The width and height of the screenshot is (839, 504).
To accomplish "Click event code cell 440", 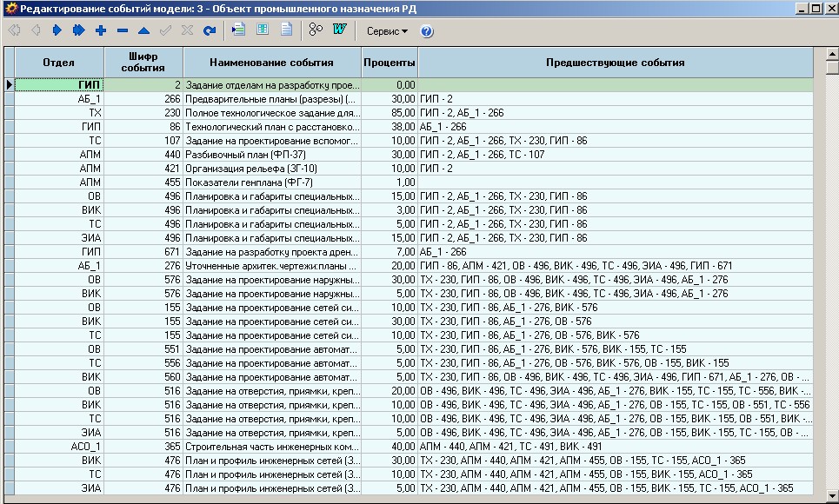I will 143,155.
